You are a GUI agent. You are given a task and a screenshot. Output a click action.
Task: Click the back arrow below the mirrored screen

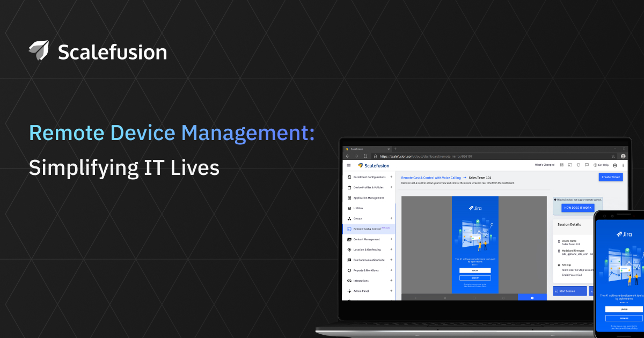pyautogui.click(x=416, y=297)
